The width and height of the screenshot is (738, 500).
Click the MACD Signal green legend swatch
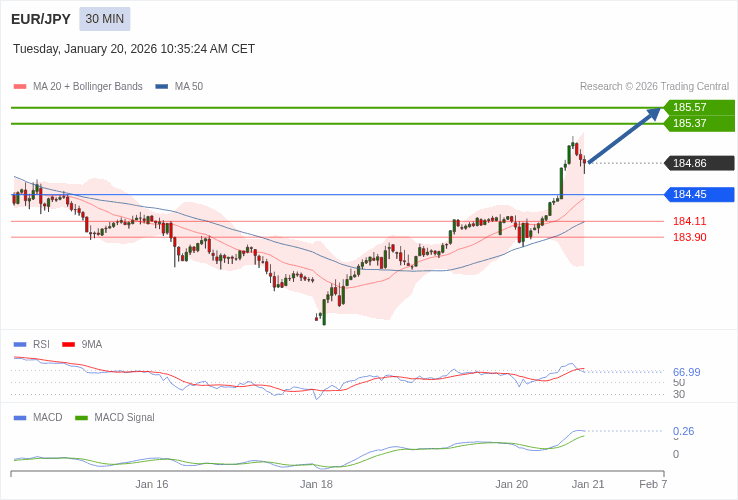[x=82, y=418]
